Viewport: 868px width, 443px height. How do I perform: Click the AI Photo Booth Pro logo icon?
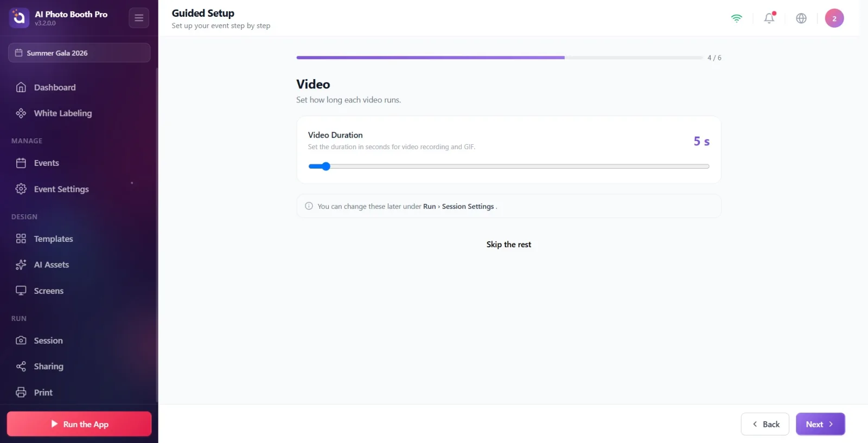tap(19, 18)
